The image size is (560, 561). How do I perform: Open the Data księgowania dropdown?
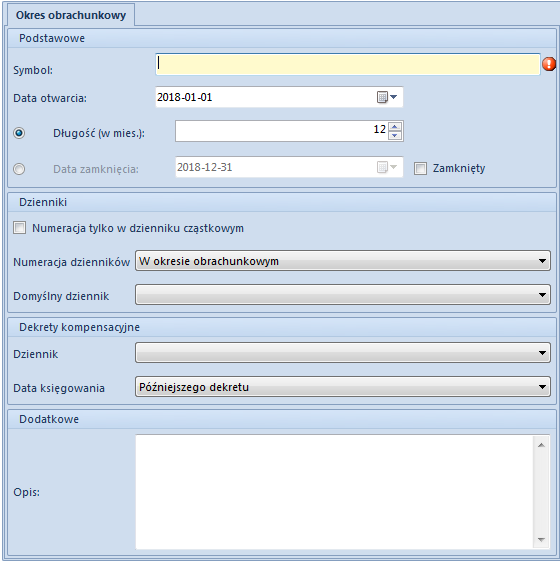pos(343,387)
